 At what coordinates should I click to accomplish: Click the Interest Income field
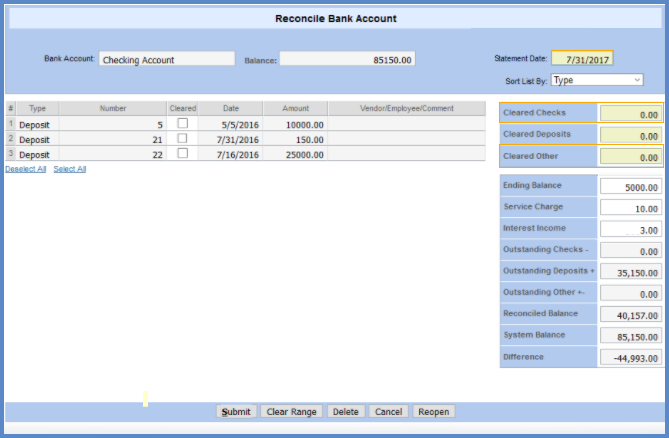tap(631, 229)
